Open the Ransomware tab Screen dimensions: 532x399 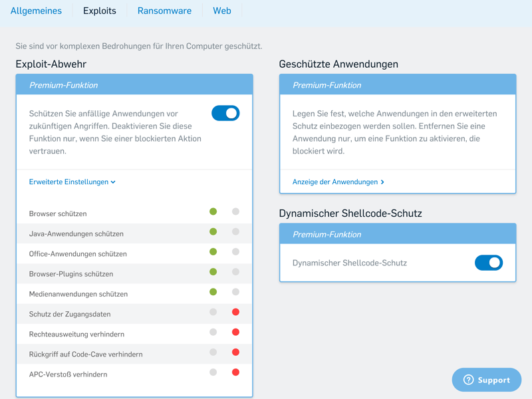tap(164, 11)
